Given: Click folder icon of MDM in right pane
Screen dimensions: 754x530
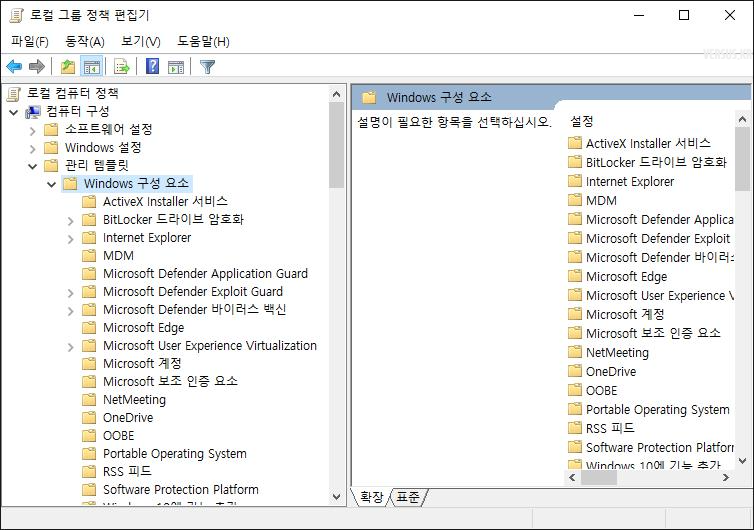Looking at the screenshot, I should tap(575, 200).
